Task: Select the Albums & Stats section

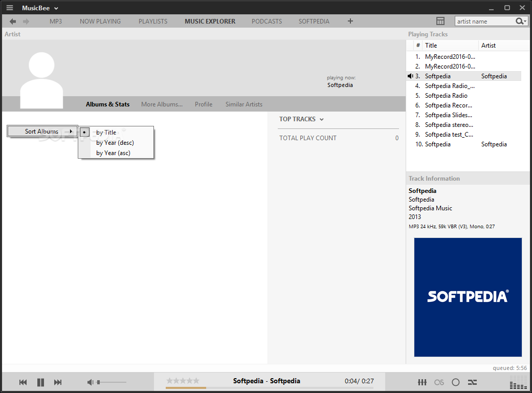Action: tap(107, 104)
